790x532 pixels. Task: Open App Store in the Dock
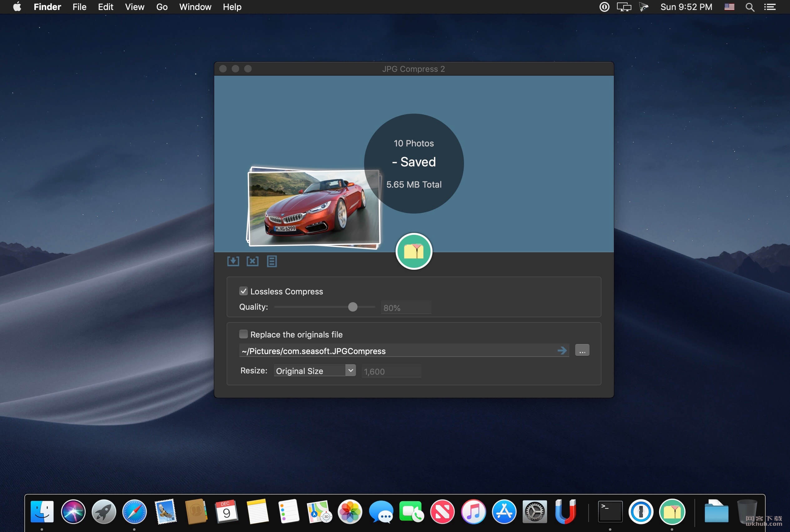[504, 511]
